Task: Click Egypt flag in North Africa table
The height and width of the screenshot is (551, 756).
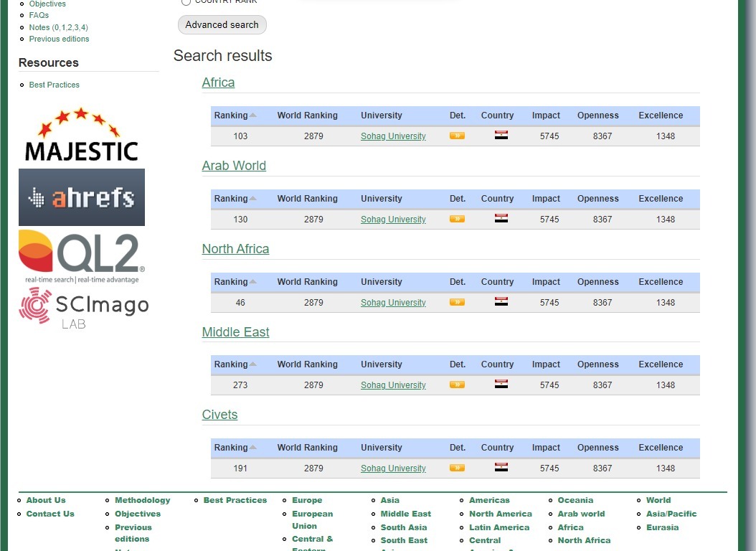Action: coord(501,302)
